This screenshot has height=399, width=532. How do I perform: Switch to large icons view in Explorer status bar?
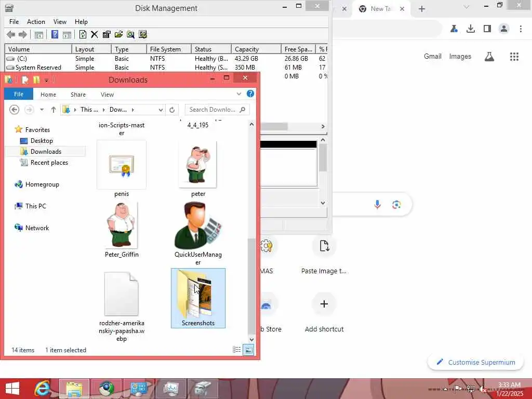248,350
